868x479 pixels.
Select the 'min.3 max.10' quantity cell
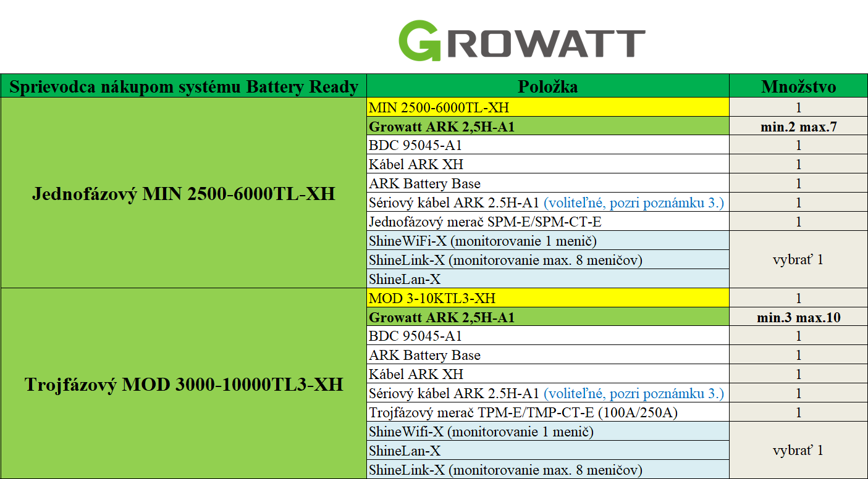[798, 317]
